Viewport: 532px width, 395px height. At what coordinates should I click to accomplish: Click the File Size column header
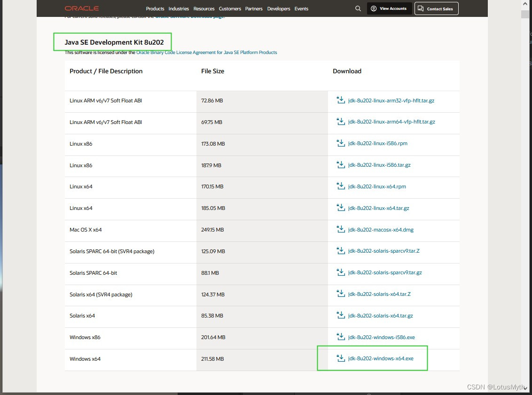tap(213, 71)
